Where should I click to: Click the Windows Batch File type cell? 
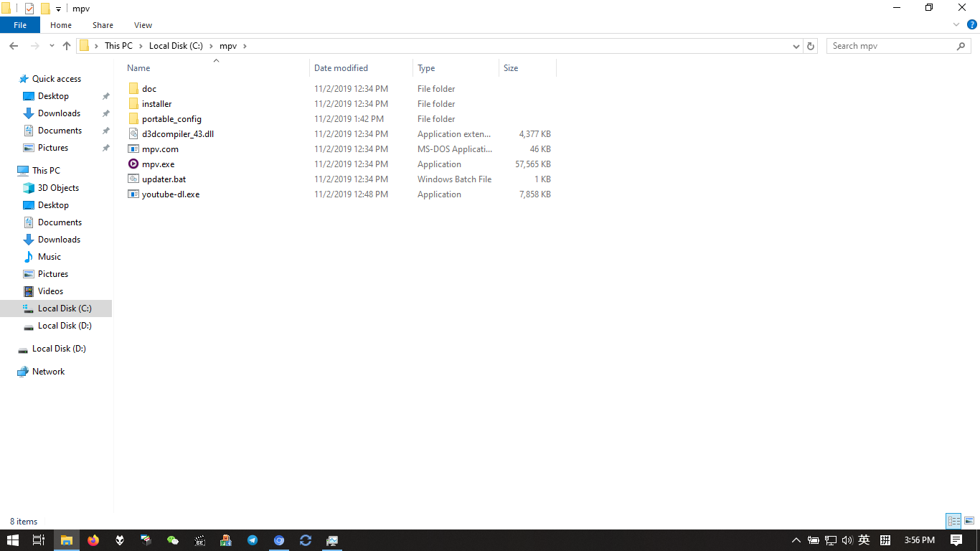click(x=455, y=179)
